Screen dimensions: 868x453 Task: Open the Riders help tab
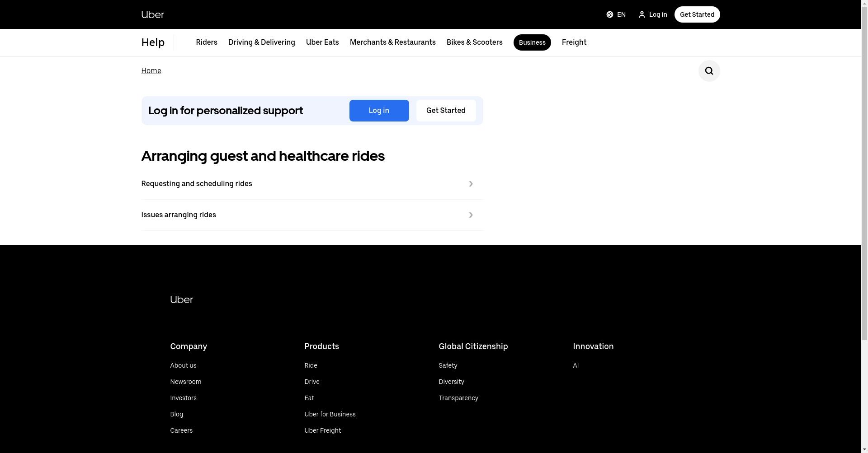(207, 42)
